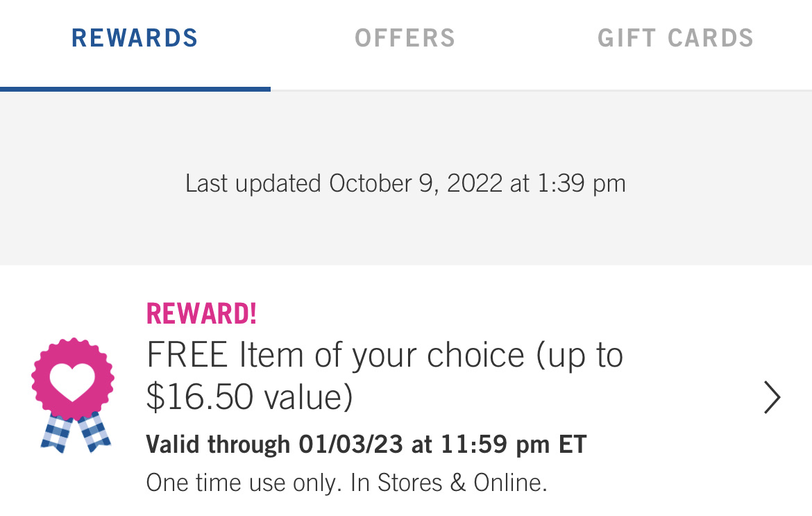Click the In Stores & Online text
The height and width of the screenshot is (516, 812).
coord(448,483)
